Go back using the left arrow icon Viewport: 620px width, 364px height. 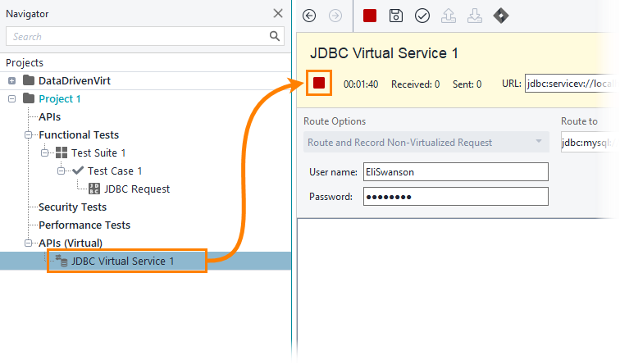click(309, 16)
